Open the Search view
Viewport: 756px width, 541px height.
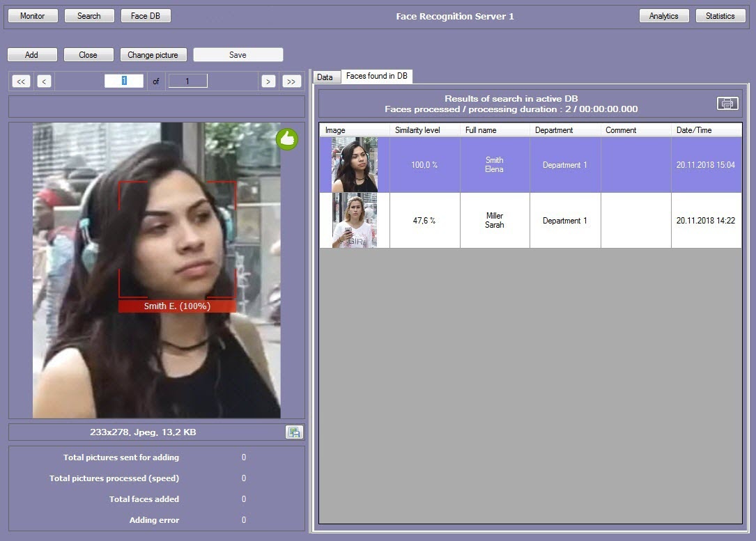[x=89, y=16]
